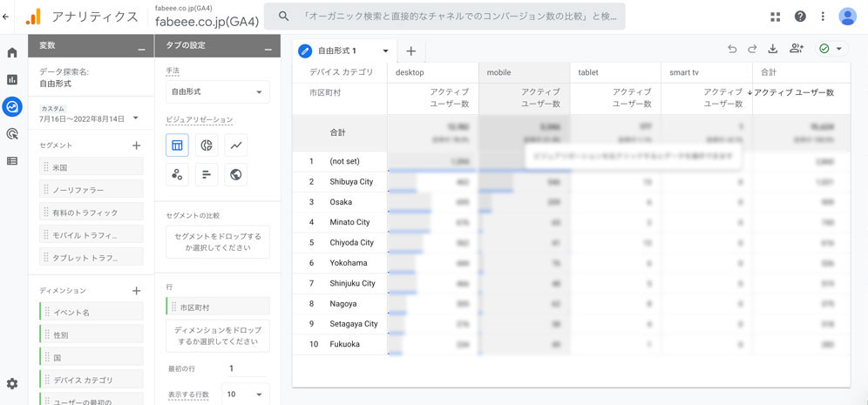The width and height of the screenshot is (868, 405).
Task: Add a new segment with plus icon
Action: point(137,145)
